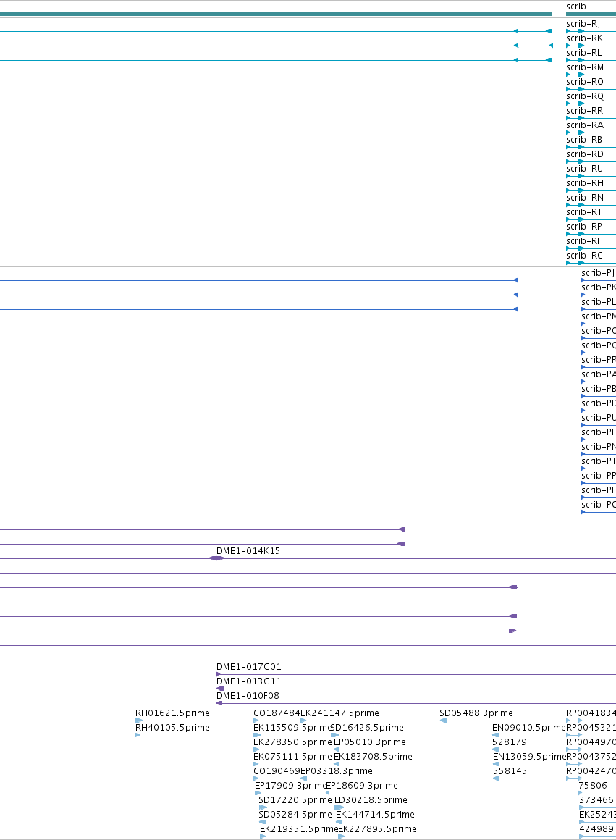The width and height of the screenshot is (616, 840).
Task: Select the scrib-RT transcript label
Action: [584, 211]
